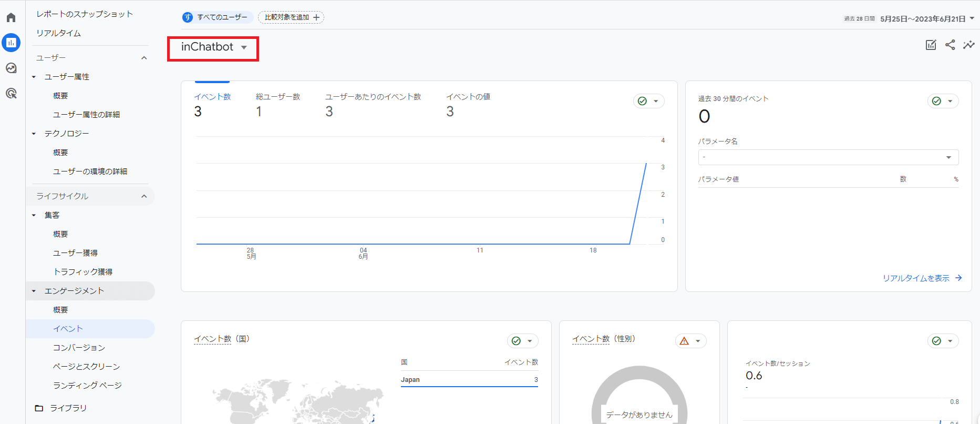
Task: Select the Reports bar-chart icon
Action: click(11, 43)
